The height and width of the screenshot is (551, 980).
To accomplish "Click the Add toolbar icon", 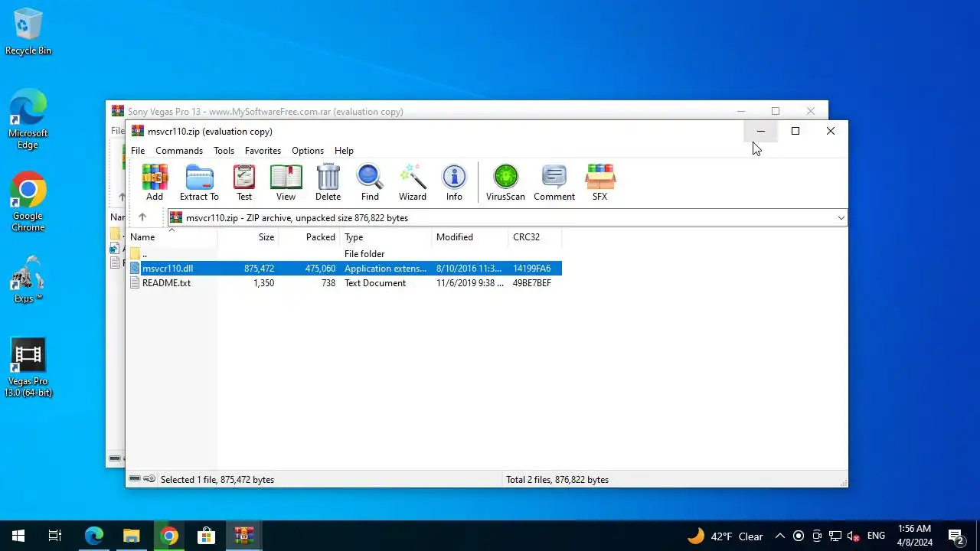I will [155, 183].
